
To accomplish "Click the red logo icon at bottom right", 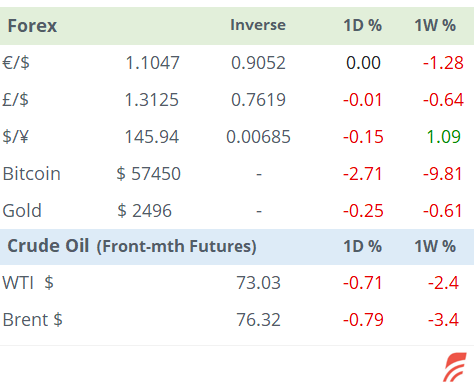I will point(455,367).
